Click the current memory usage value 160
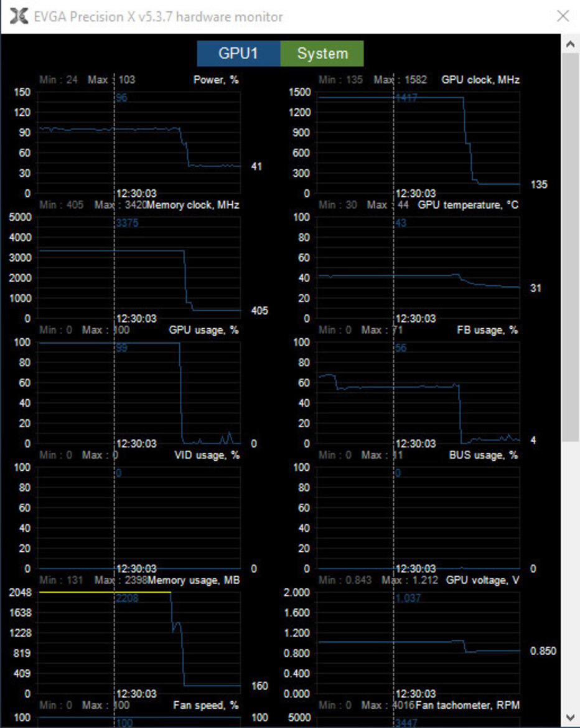 click(260, 686)
